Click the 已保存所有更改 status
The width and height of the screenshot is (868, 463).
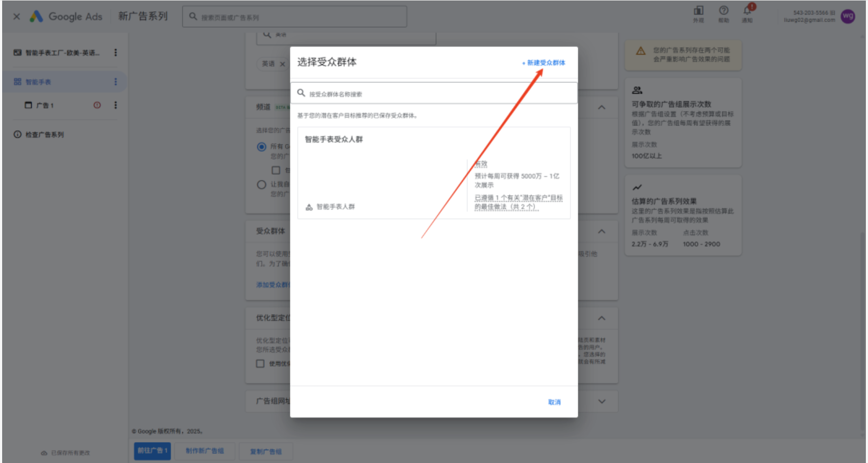coord(65,453)
